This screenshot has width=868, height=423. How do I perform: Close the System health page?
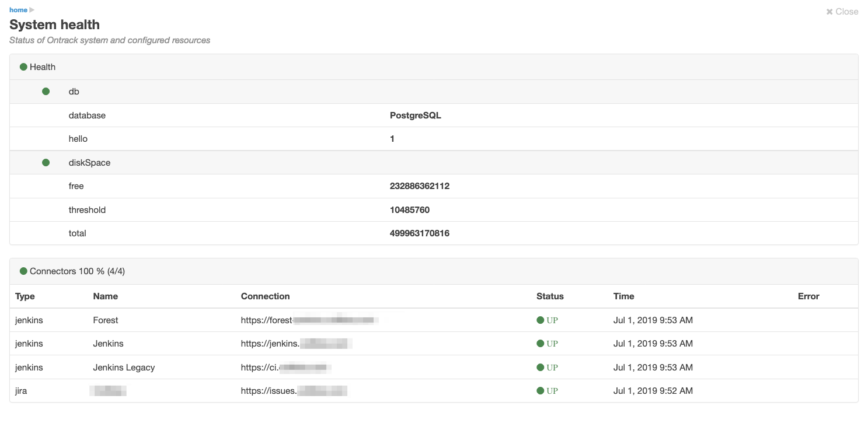click(842, 12)
